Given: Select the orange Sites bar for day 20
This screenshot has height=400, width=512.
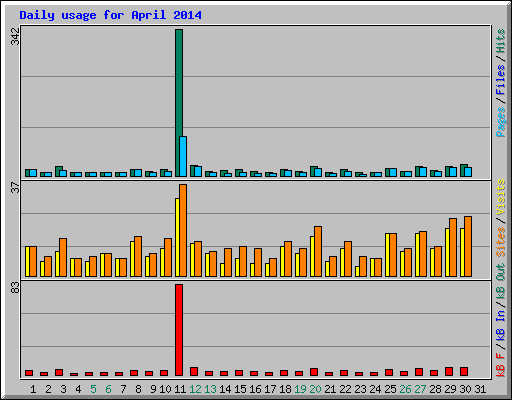Looking at the screenshot, I should 318,251.
